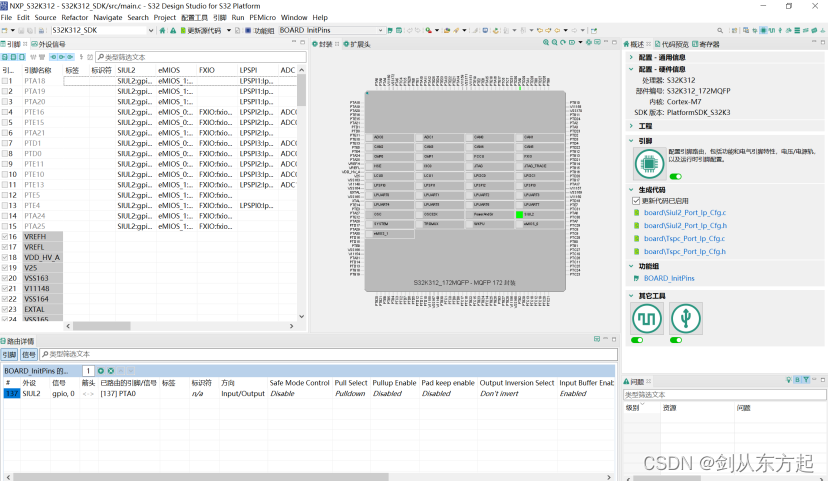Screen dimensions: 829x482
Task: Expand the 配置 - 通用信息 section
Action: click(631, 57)
